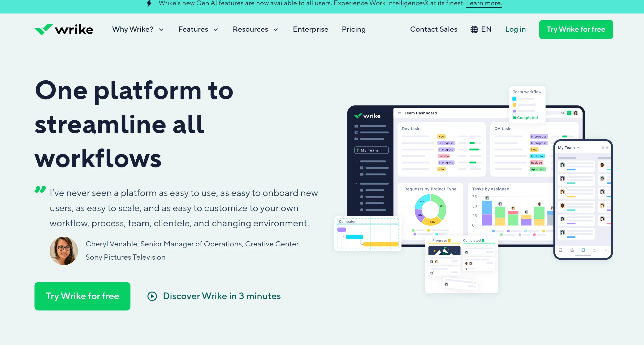
Task: Click the Wrike logo in the header
Action: click(x=64, y=30)
